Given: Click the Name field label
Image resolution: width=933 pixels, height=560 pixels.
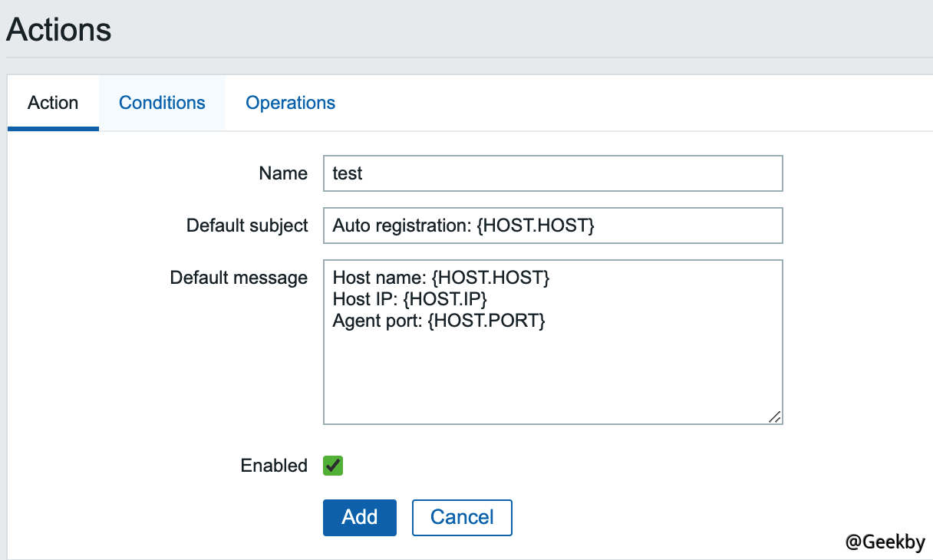Looking at the screenshot, I should (283, 173).
